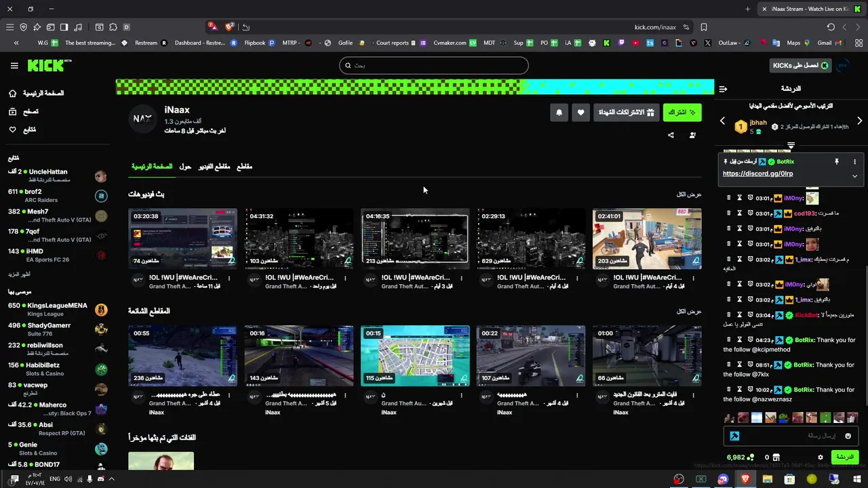Open emoji picker in chat input

pyautogui.click(x=848, y=436)
